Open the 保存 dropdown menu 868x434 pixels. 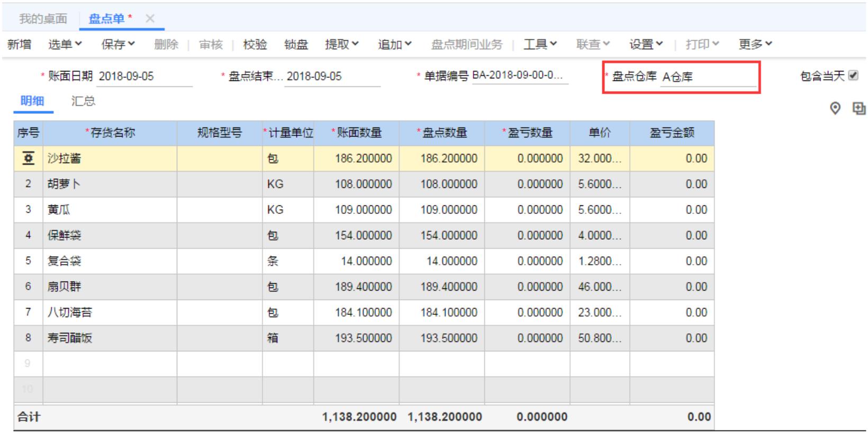point(117,44)
